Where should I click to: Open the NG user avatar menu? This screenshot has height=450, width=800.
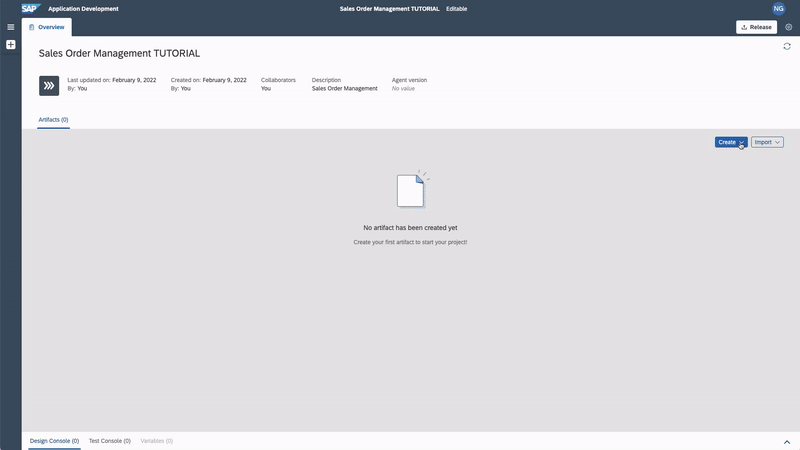point(779,8)
